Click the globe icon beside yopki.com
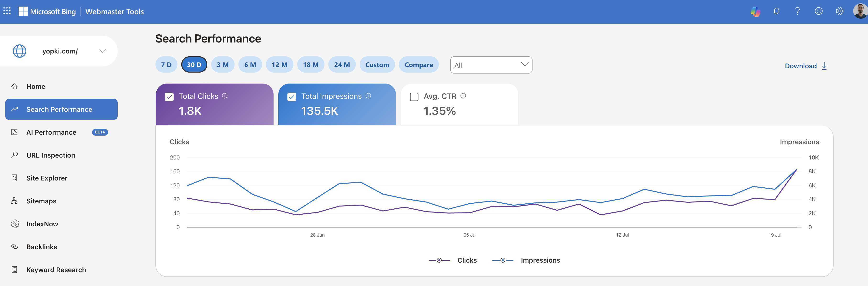 [x=20, y=51]
